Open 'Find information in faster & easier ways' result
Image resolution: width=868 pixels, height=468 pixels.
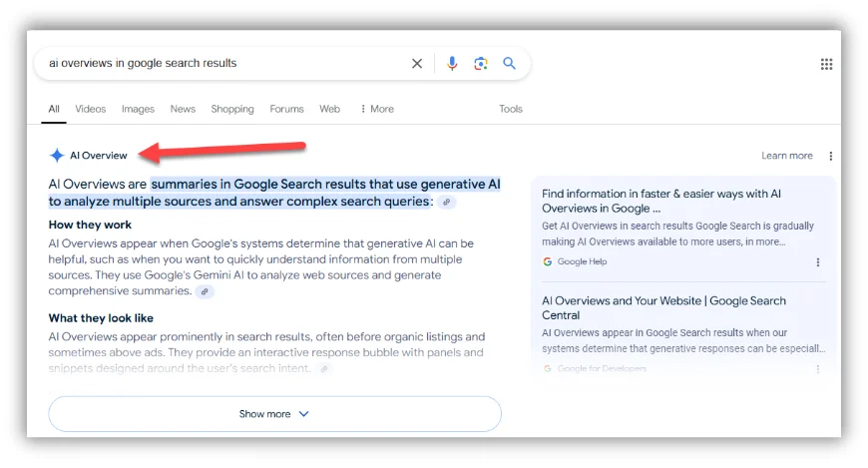(660, 201)
